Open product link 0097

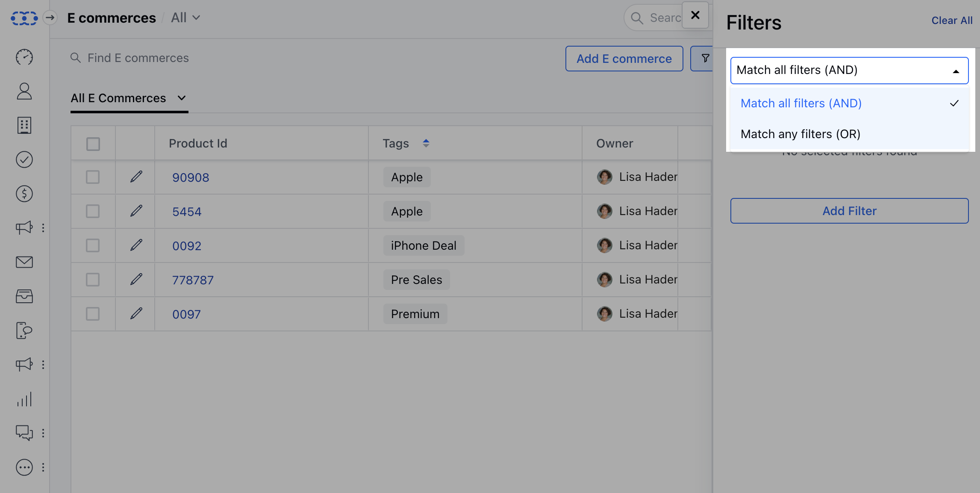point(186,314)
